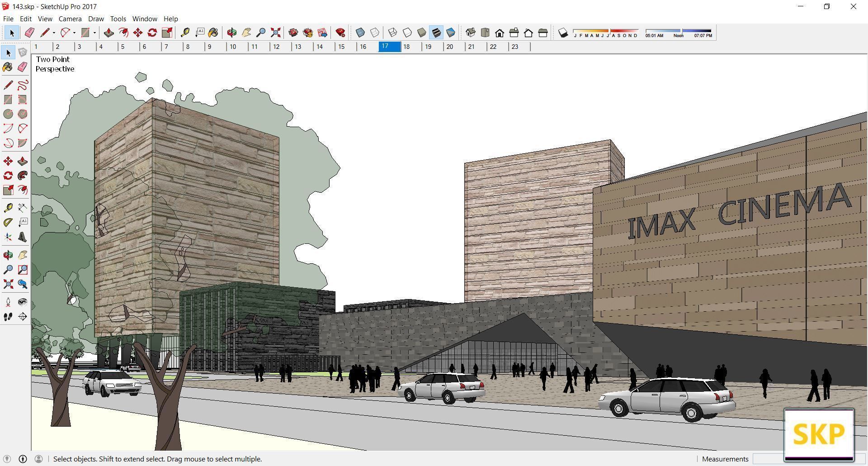Activate the Look Around eye tool
Screen dimensions: 868x466
coord(22,302)
